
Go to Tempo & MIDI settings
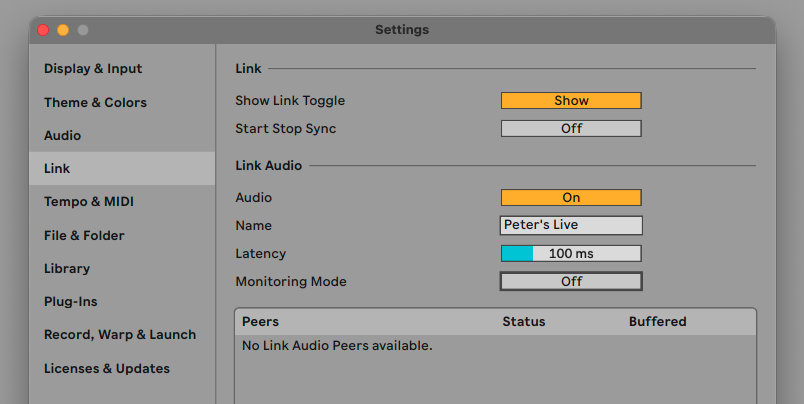pyautogui.click(x=88, y=202)
